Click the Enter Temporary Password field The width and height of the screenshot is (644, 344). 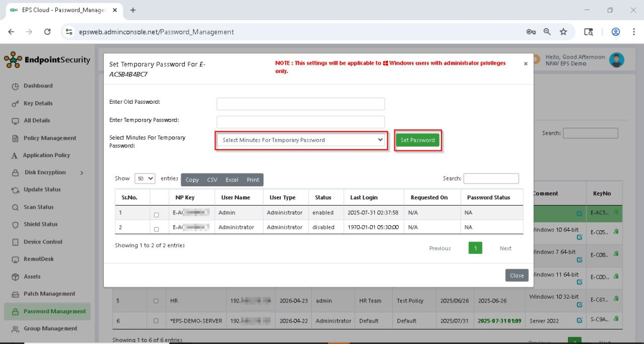tap(301, 122)
